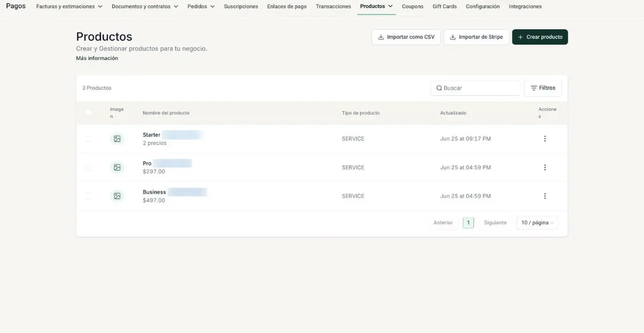Click Importar como CSV button
Viewport: 644px width, 333px height.
pos(406,37)
